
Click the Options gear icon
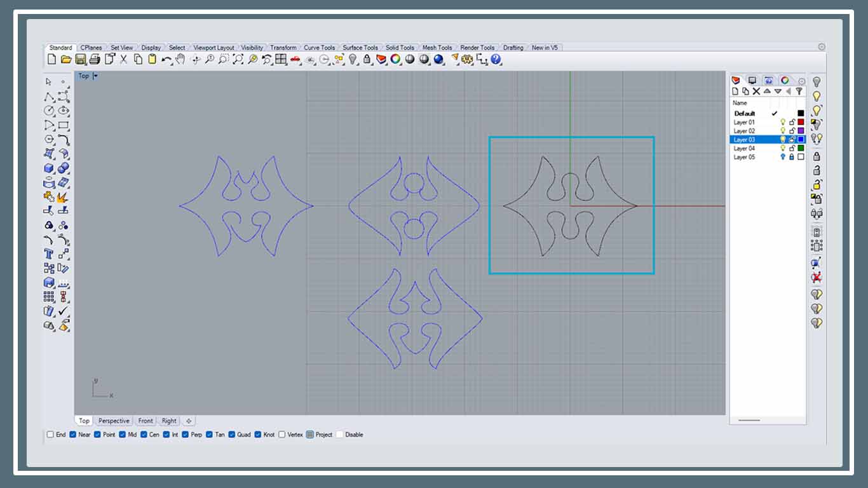coord(468,60)
